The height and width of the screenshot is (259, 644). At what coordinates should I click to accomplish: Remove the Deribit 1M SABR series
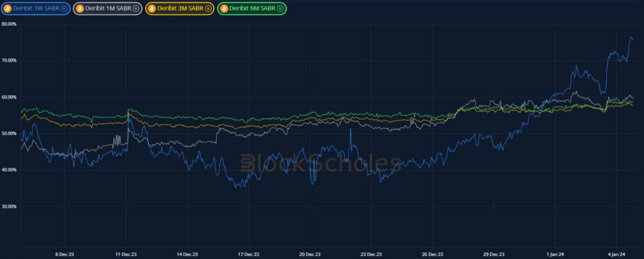pos(136,9)
